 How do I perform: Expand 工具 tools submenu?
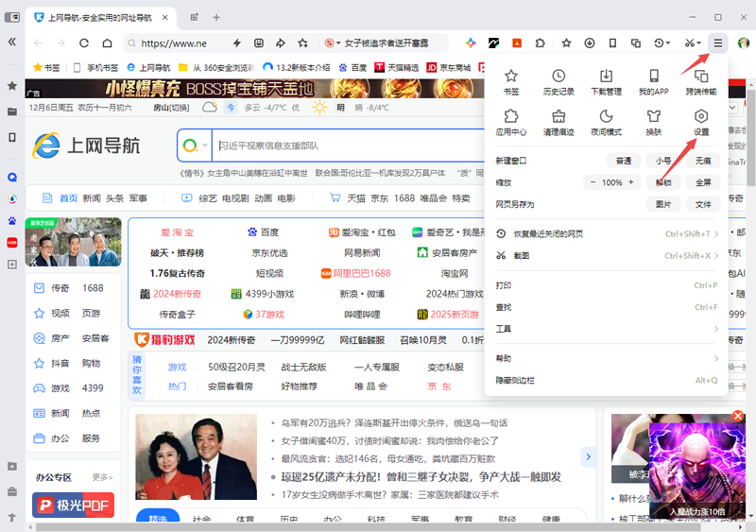[607, 329]
